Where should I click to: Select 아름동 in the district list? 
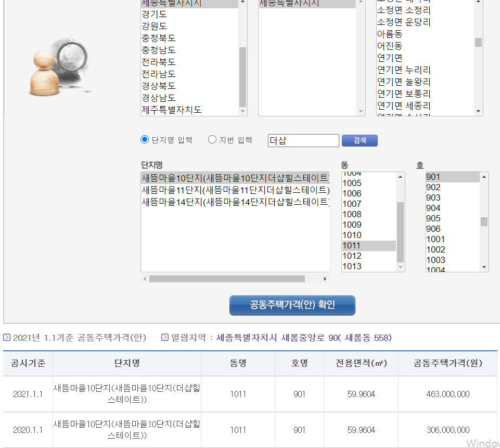tap(425, 34)
